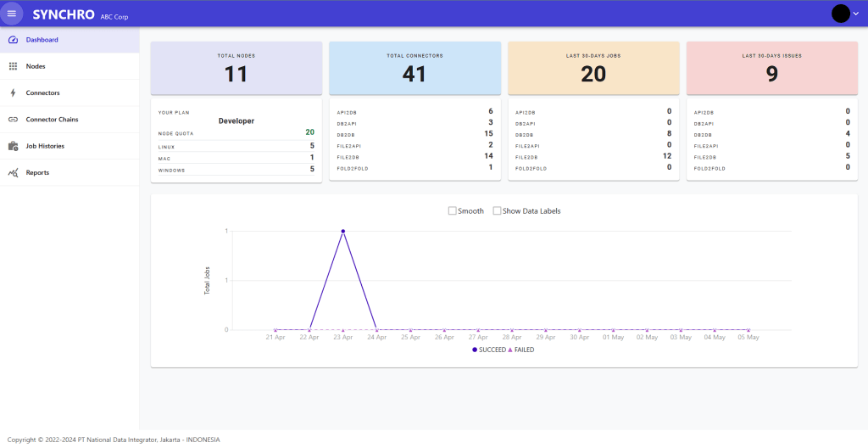
Task: Click the 23 Apr peak data point
Action: (343, 231)
